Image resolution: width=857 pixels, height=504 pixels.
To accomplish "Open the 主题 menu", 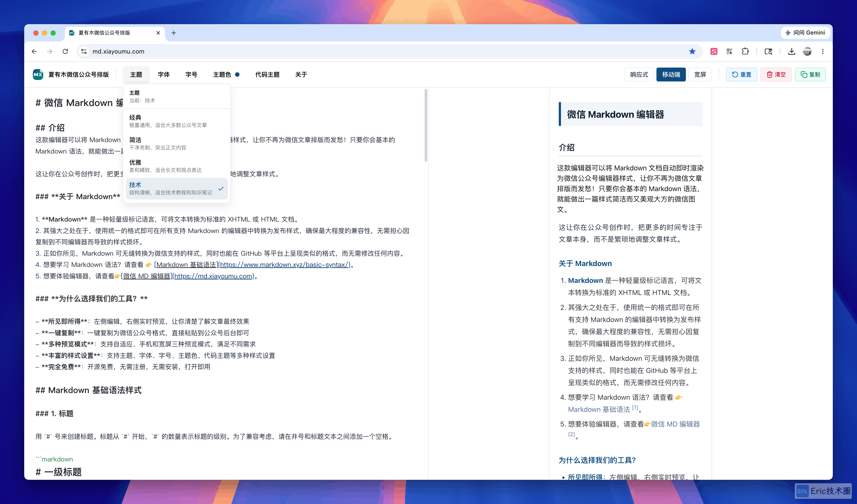I will [136, 74].
